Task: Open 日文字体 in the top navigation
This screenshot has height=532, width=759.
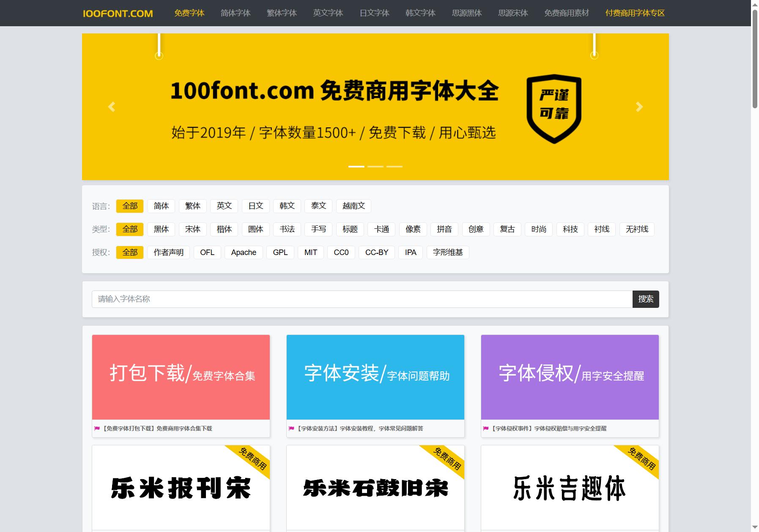Action: (x=374, y=13)
